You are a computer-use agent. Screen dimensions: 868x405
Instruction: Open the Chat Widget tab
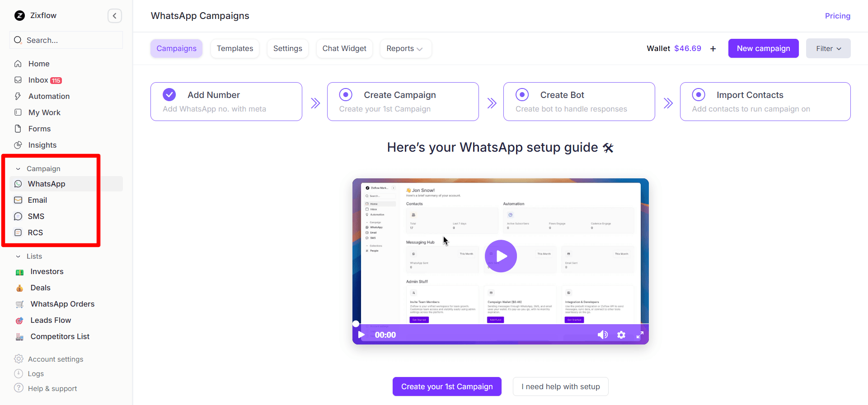(344, 49)
